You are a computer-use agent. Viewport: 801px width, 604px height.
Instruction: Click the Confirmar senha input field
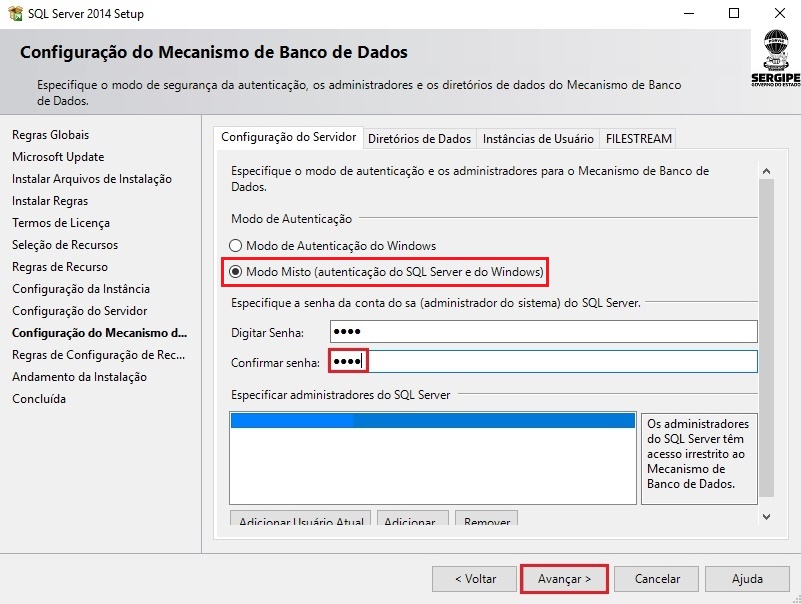560,362
